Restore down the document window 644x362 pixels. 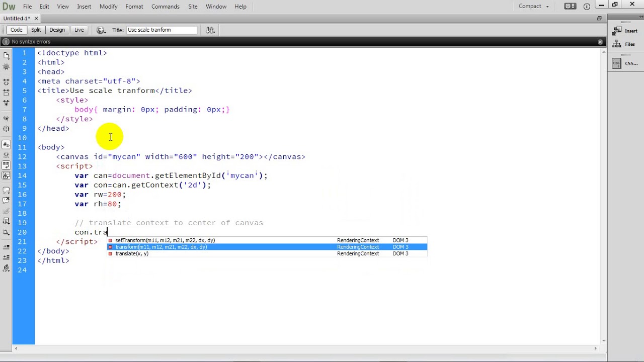pyautogui.click(x=599, y=18)
